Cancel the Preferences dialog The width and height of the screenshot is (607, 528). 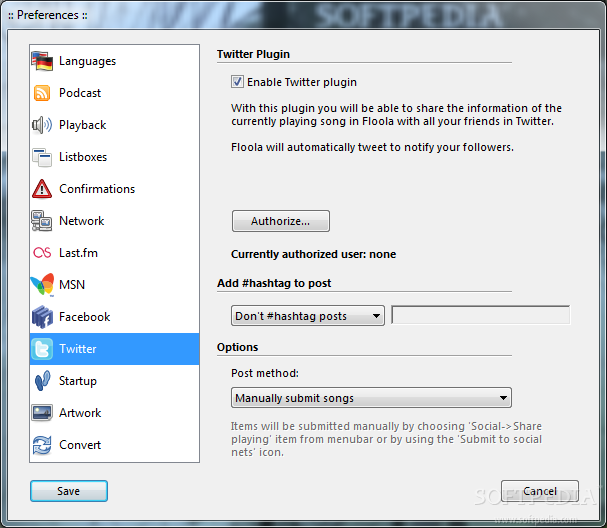pos(540,491)
